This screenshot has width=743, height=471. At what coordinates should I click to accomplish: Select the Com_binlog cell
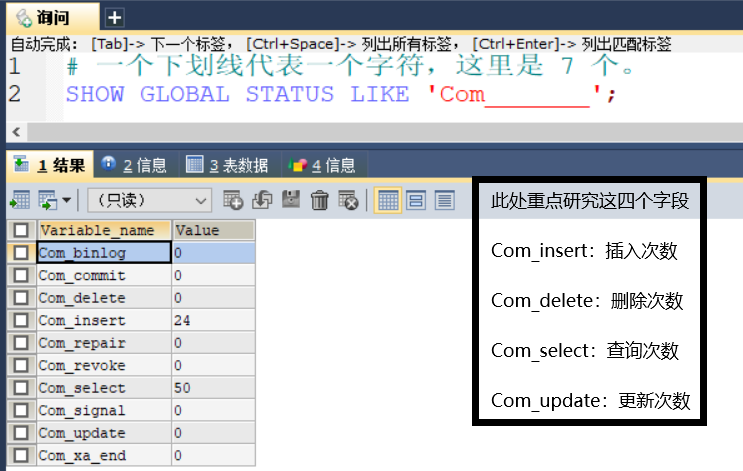pyautogui.click(x=104, y=253)
